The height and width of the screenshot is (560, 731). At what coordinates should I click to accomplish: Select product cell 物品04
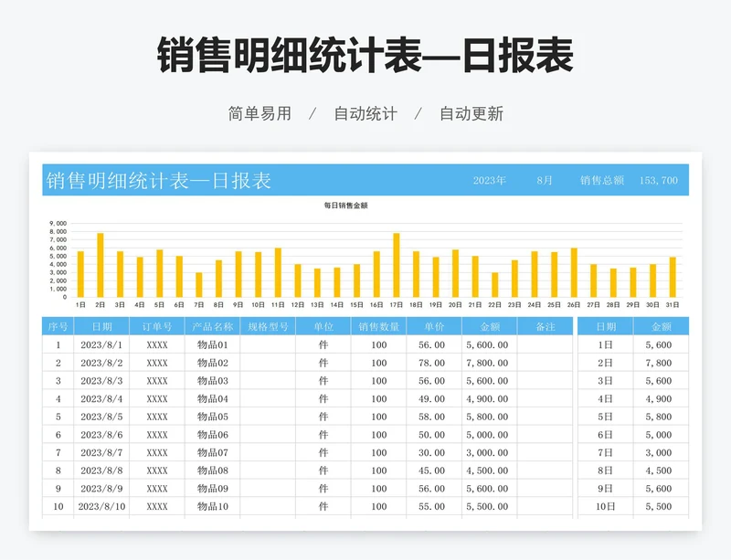pos(213,398)
